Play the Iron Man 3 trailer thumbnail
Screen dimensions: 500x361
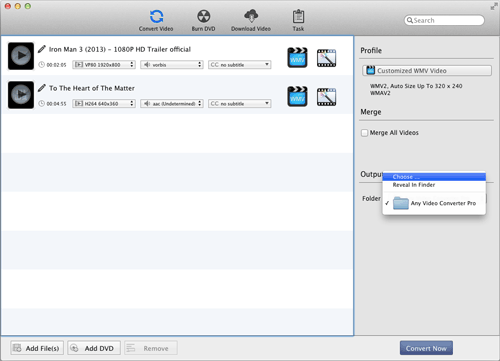(x=21, y=56)
